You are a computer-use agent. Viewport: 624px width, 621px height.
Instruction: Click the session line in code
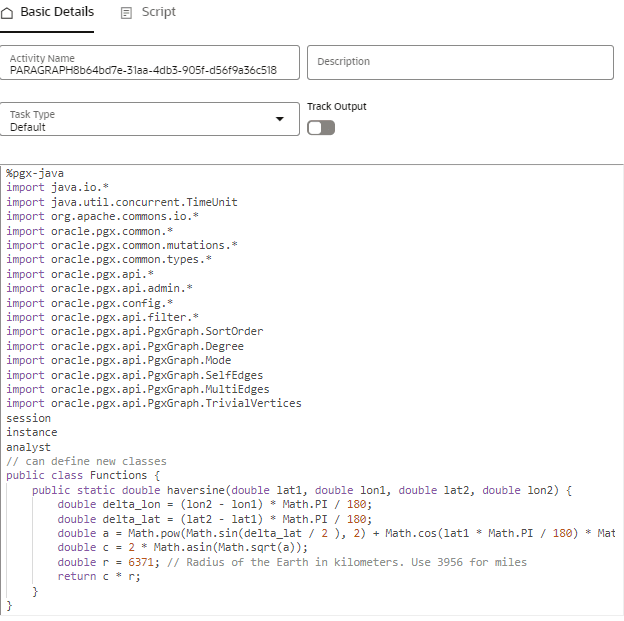[x=29, y=418]
